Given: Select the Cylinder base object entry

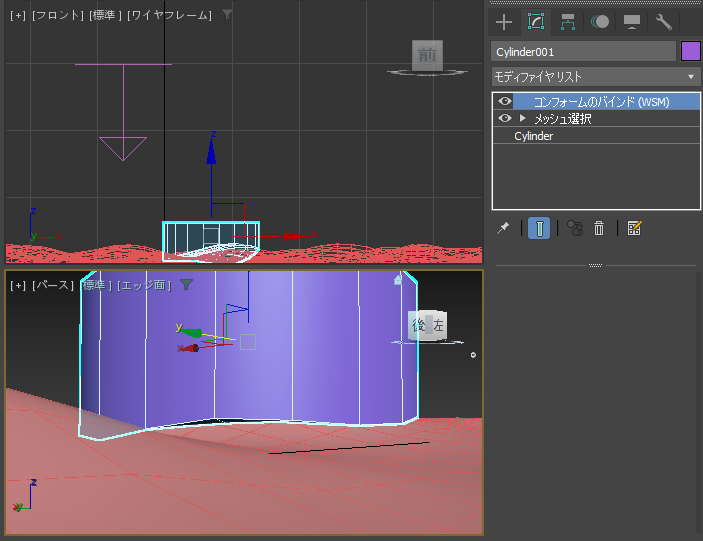Looking at the screenshot, I should point(596,136).
